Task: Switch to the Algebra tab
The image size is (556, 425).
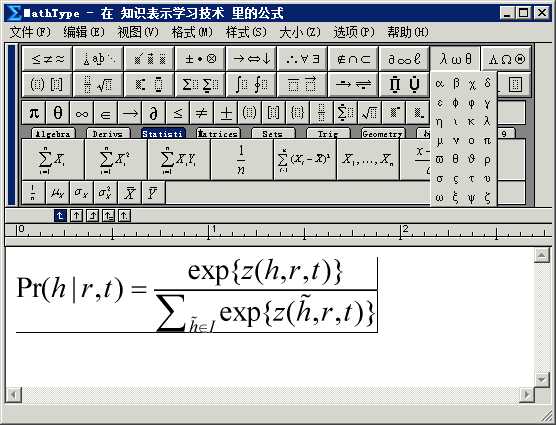Action: 53,134
